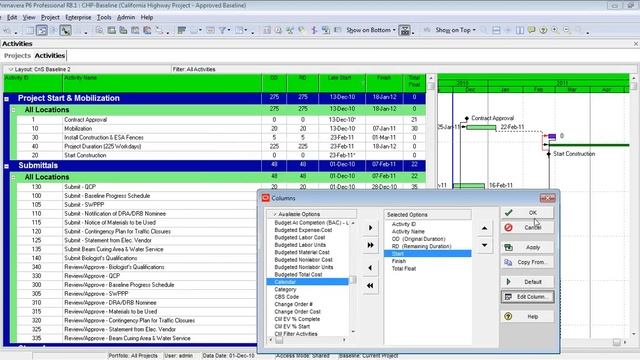640x360 pixels.
Task: Collapse All Locations under Project Start
Action: click(13, 110)
